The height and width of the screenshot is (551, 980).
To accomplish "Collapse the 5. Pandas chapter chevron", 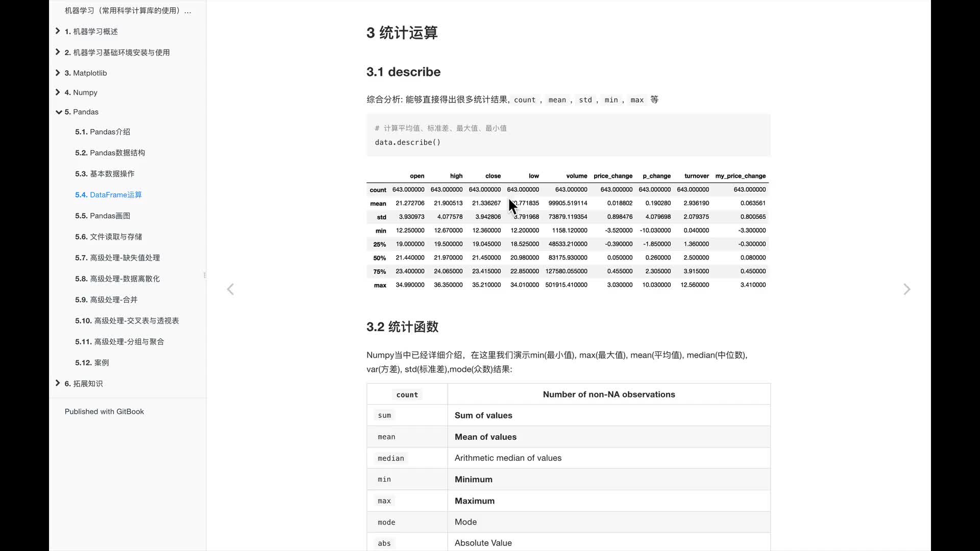I will 58,112.
